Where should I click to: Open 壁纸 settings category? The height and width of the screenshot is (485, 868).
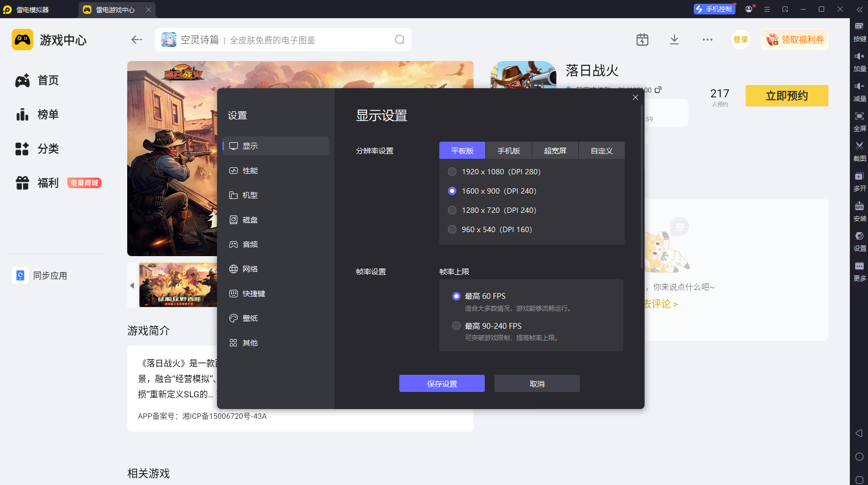(276, 318)
